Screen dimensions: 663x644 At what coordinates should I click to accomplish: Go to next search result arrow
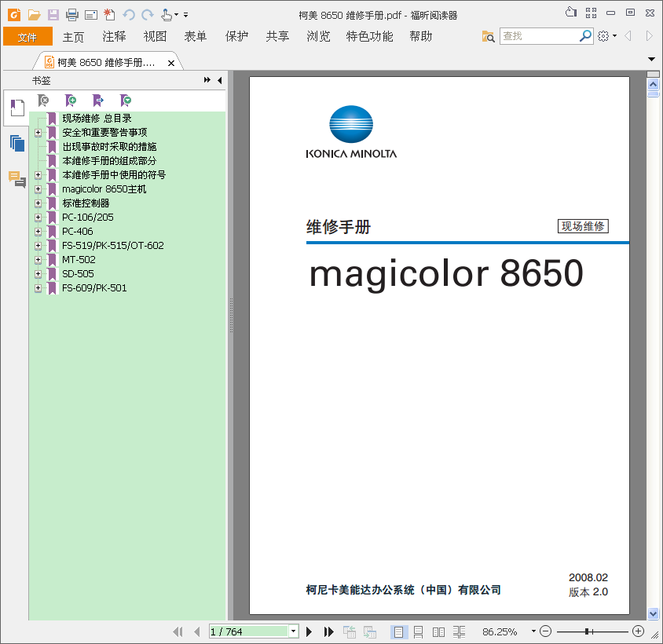point(650,36)
